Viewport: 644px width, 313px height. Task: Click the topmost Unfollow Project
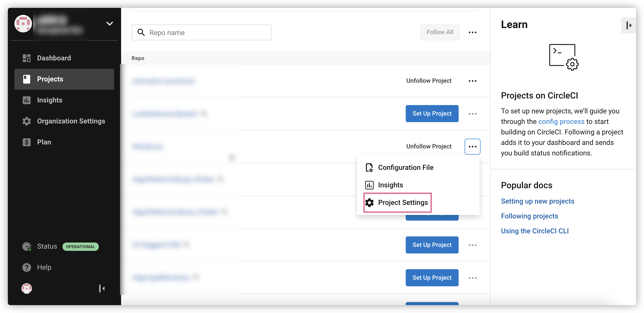(x=428, y=81)
